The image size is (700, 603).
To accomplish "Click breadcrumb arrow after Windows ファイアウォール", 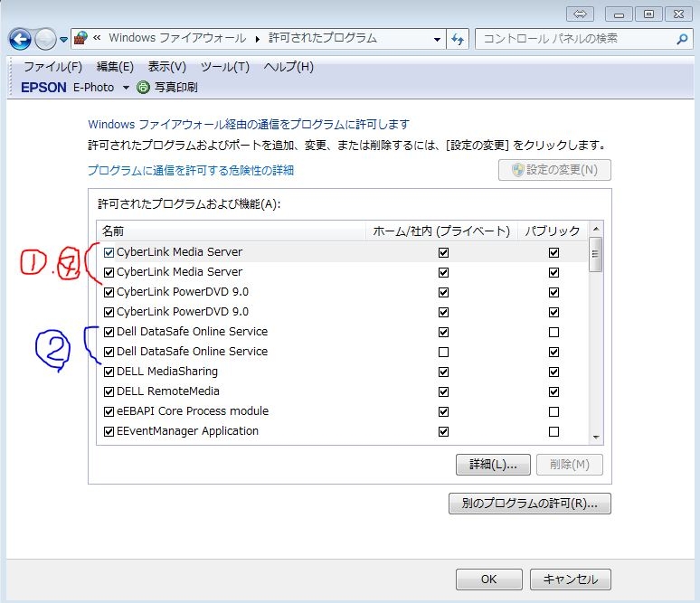I will 258,39.
